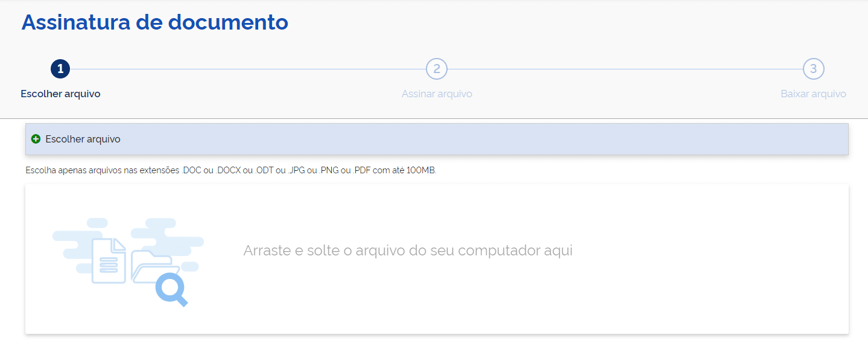Image resolution: width=868 pixels, height=355 pixels.
Task: Click the green plus icon to add a file
Action: [x=36, y=139]
